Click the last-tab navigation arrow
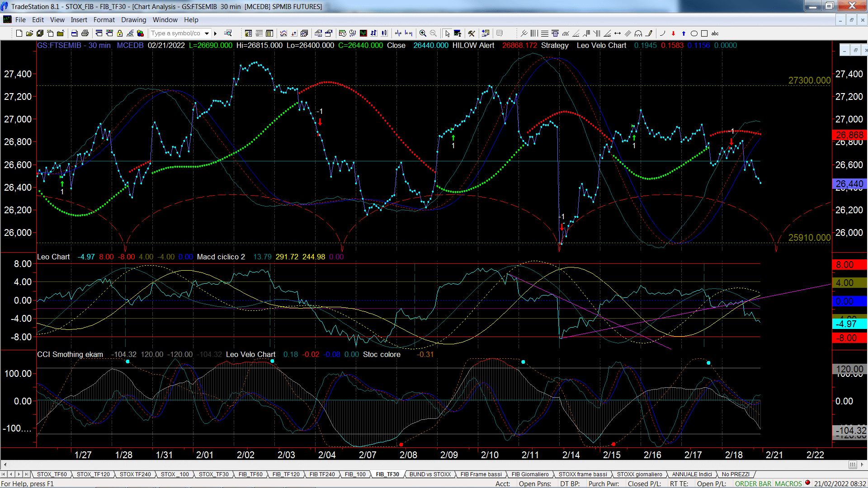868x488 pixels. 26,474
